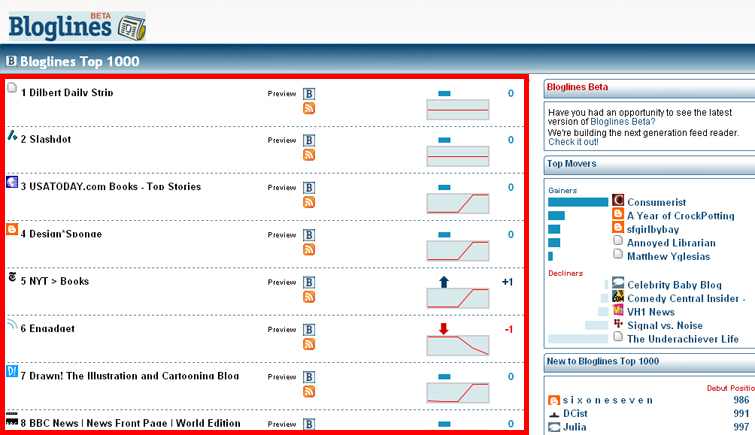Screen dimensions: 755x435
Task: Open Julia in New to Top 1000
Action: [x=574, y=427]
